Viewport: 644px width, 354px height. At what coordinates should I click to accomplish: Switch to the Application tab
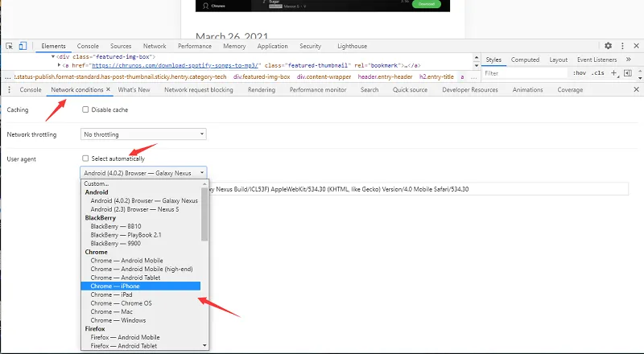pyautogui.click(x=272, y=46)
